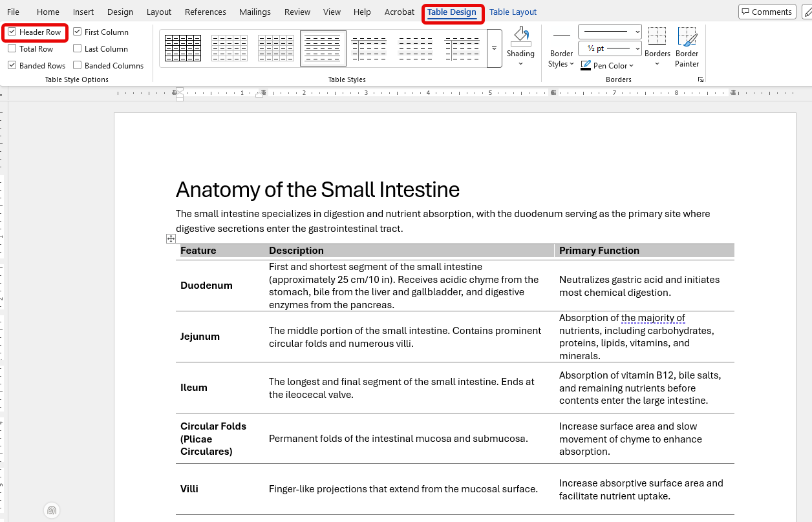This screenshot has height=522, width=812.
Task: Click the Permanent folds description cell
Action: click(x=409, y=439)
